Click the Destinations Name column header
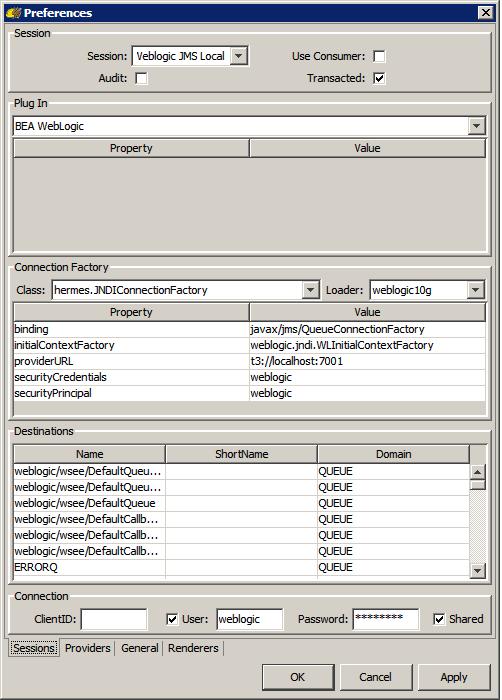502x700 pixels. click(89, 454)
